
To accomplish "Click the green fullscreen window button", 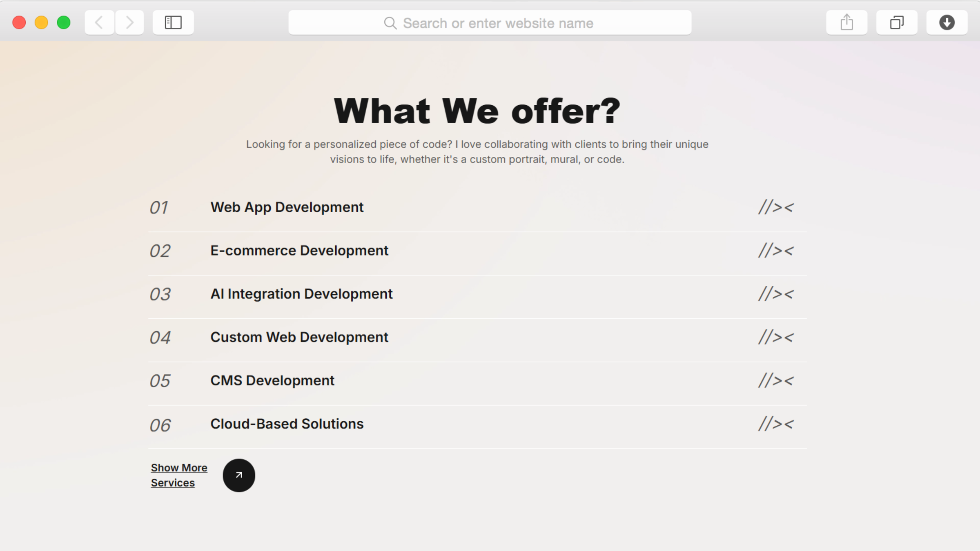I will tap(64, 22).
